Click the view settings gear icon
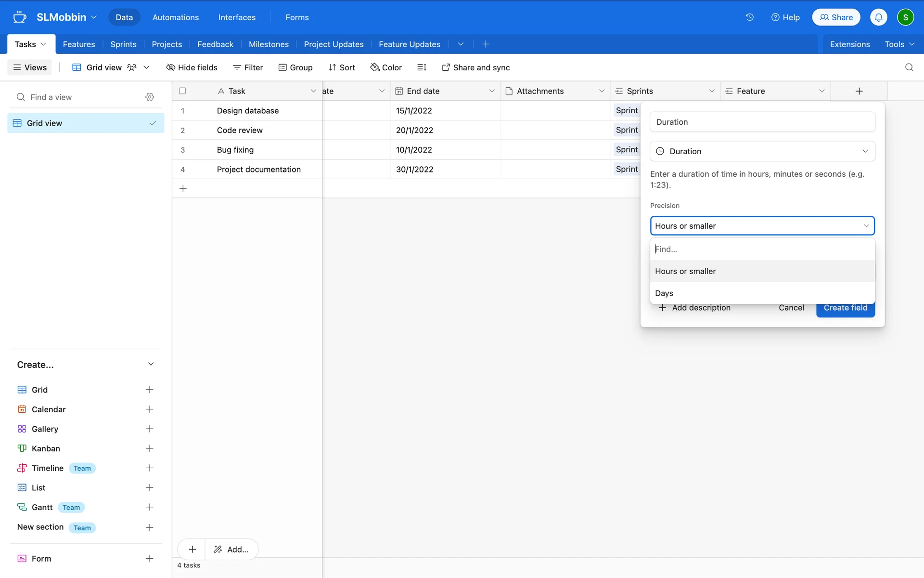Screen dimensions: 924x578 tap(150, 97)
